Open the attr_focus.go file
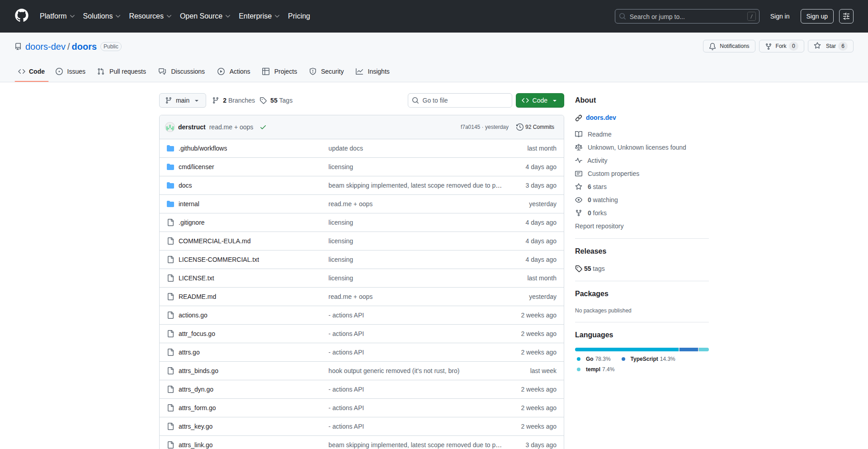868x449 pixels. 197,334
